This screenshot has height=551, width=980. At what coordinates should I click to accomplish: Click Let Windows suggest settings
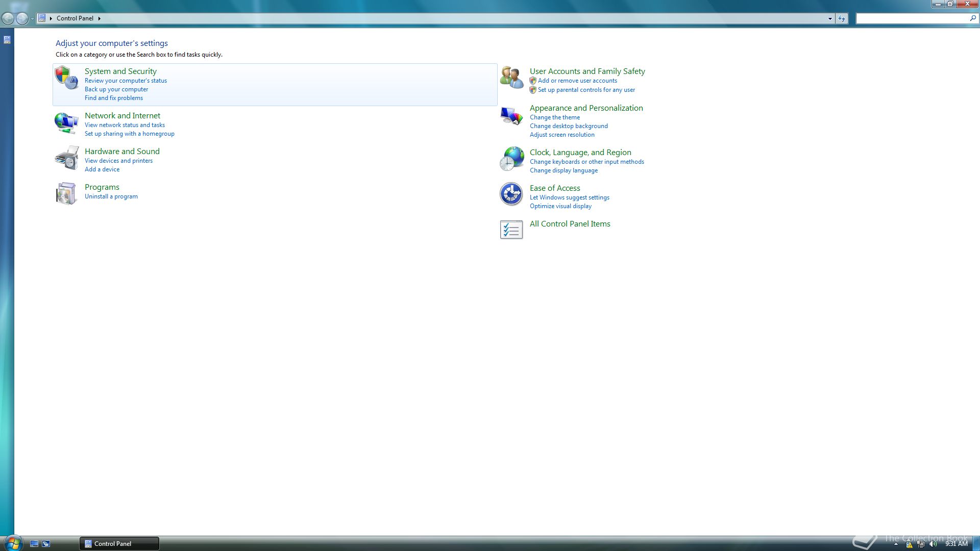point(570,197)
